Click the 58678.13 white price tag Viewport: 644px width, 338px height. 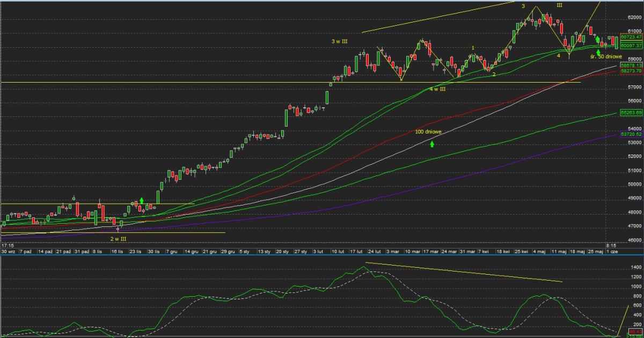[x=631, y=65]
